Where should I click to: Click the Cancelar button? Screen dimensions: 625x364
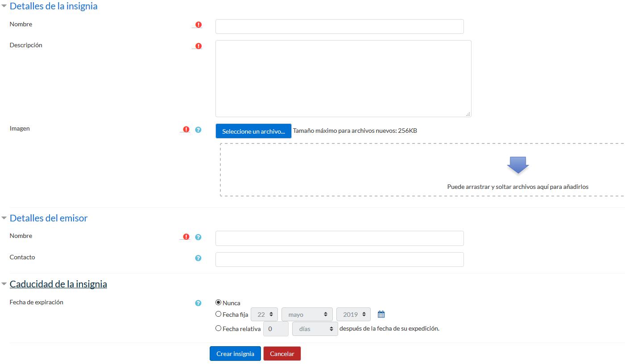(282, 354)
